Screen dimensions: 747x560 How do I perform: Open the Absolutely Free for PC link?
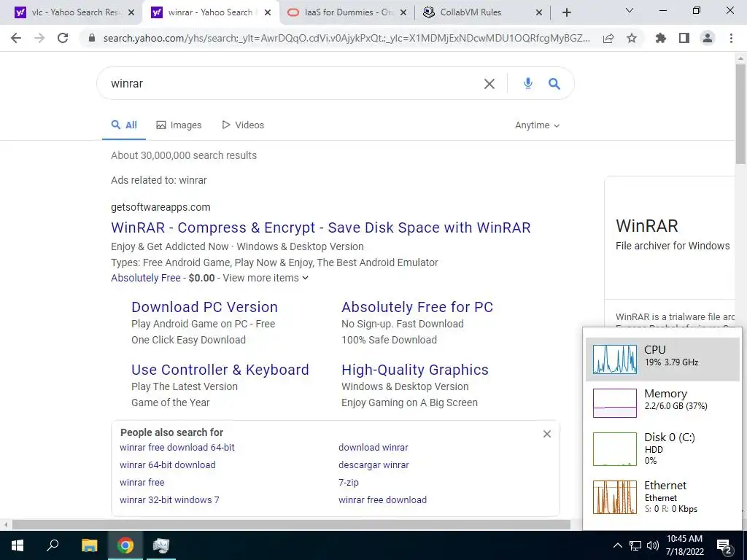[417, 307]
